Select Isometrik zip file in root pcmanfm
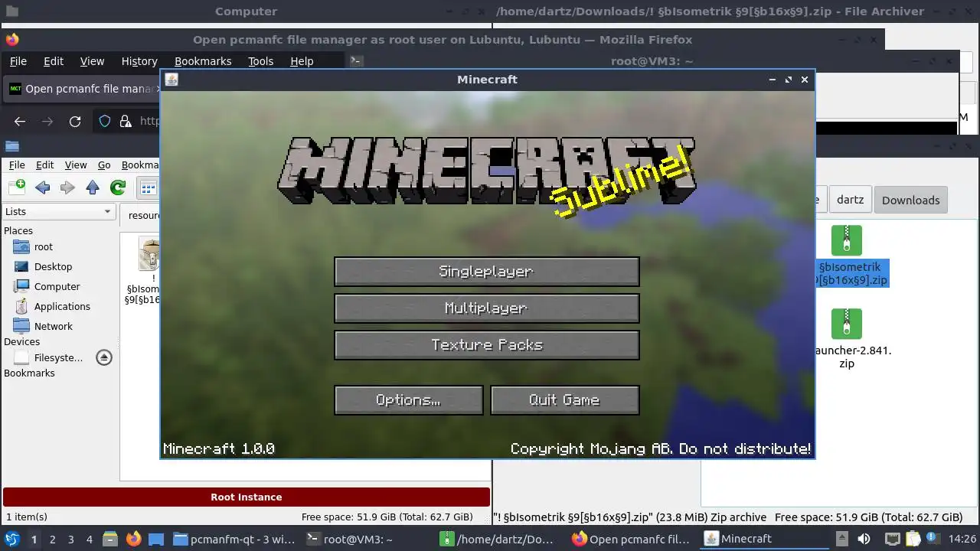980x551 pixels. tap(144, 271)
